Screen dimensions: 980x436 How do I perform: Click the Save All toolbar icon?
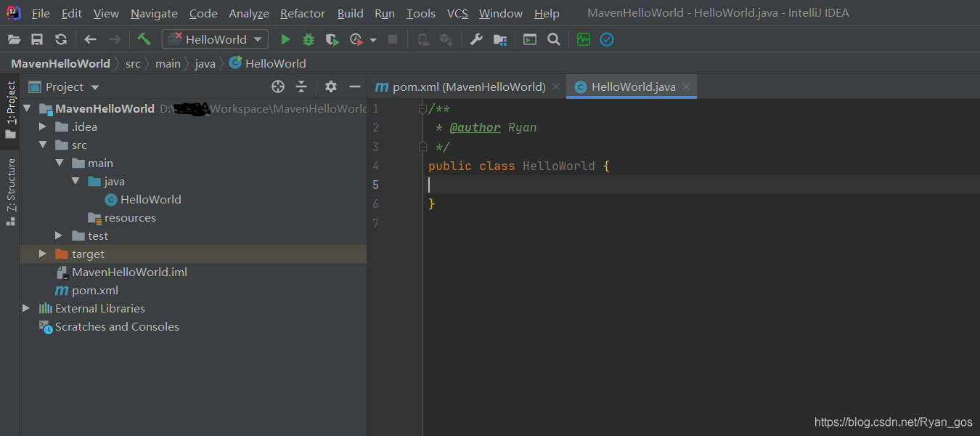click(x=37, y=39)
